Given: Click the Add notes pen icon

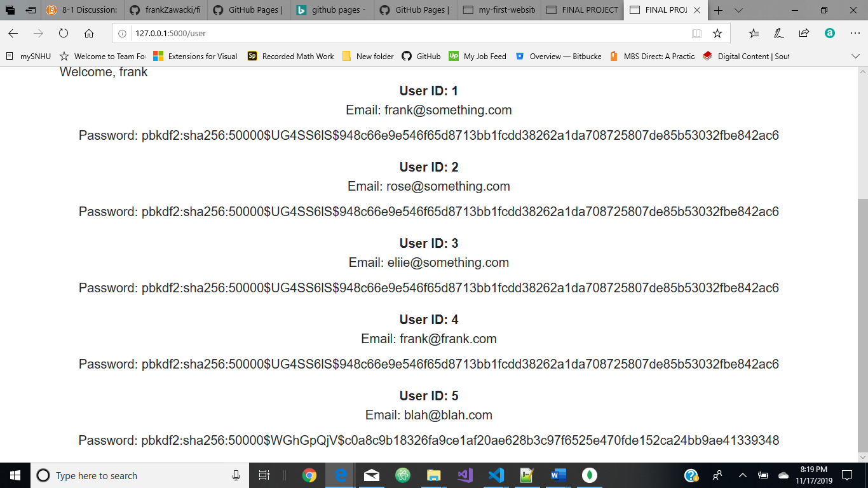Looking at the screenshot, I should 778,33.
